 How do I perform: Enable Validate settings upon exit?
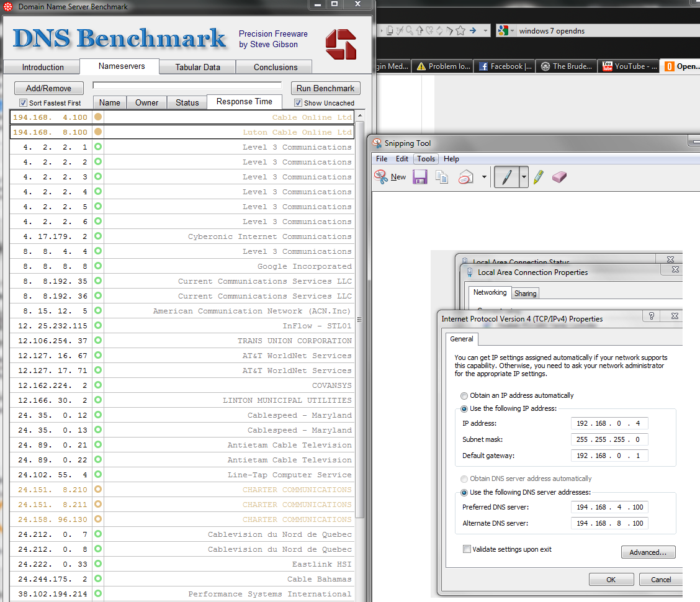[467, 549]
